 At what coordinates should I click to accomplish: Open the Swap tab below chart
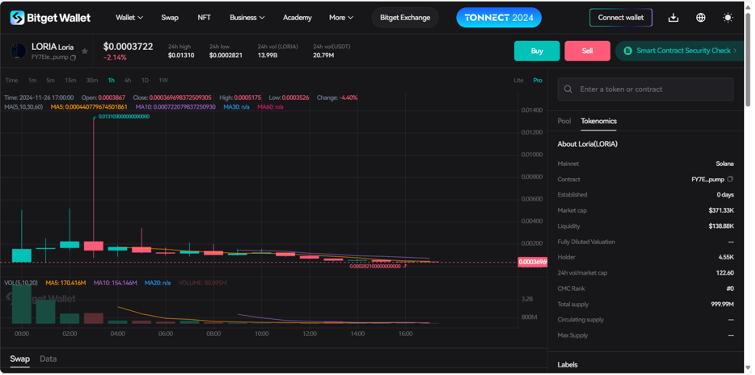pyautogui.click(x=20, y=359)
